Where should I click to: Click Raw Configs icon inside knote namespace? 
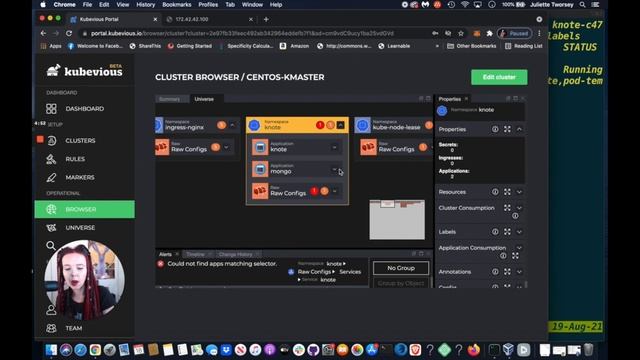[260, 191]
